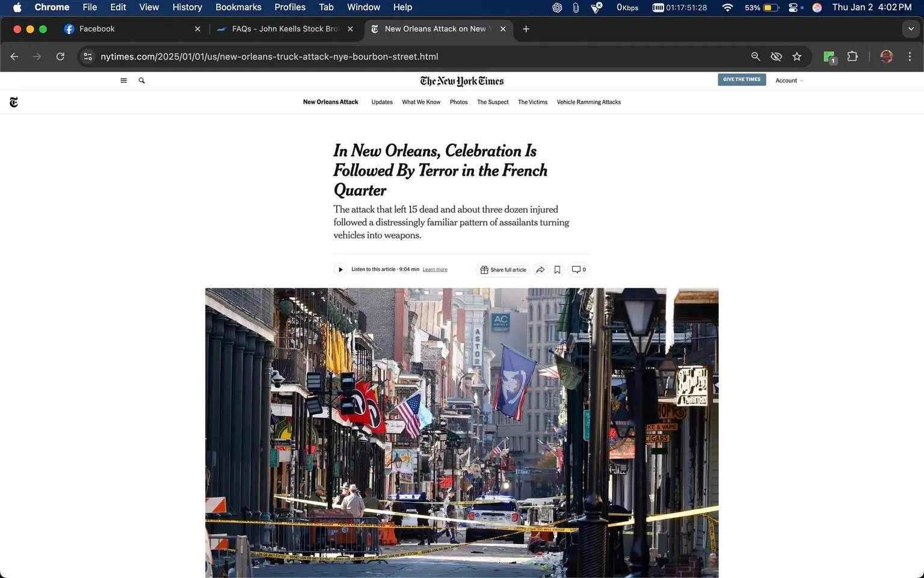Toggle the hide-eye icon in the address bar
The width and height of the screenshot is (924, 578).
pyautogui.click(x=776, y=56)
